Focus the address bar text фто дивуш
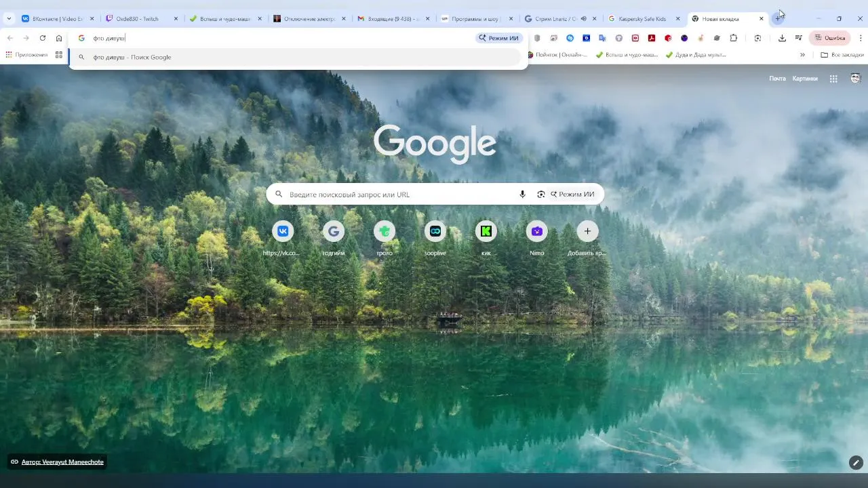This screenshot has height=488, width=868. pyautogui.click(x=109, y=38)
